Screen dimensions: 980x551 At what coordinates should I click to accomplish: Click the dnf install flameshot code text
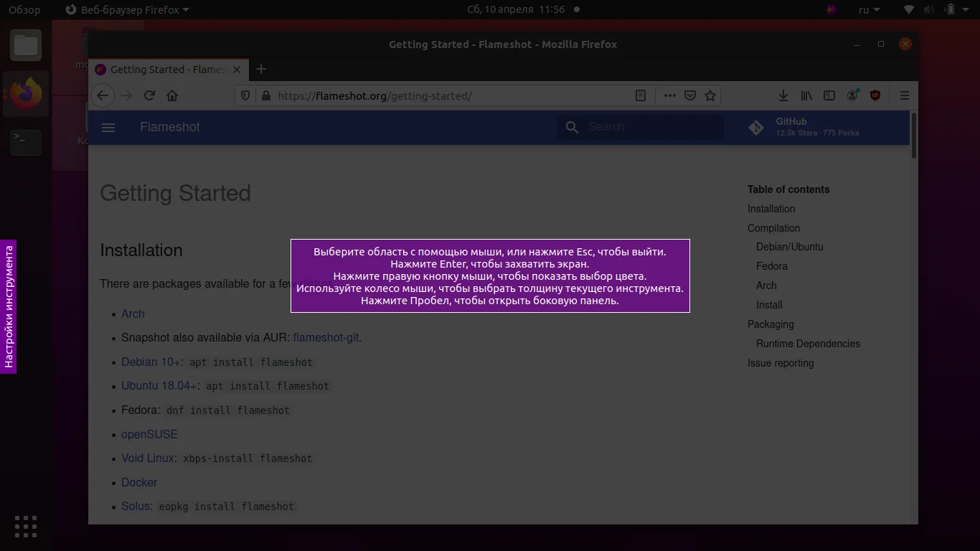click(228, 410)
